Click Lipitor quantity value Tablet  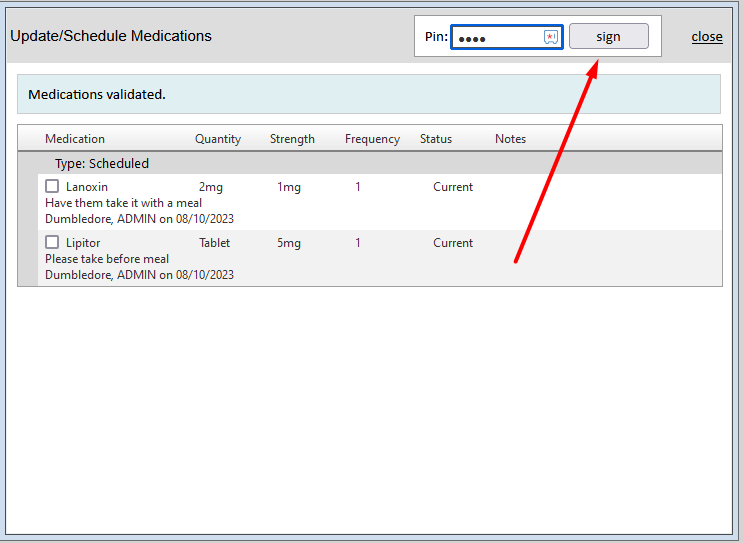click(x=214, y=243)
